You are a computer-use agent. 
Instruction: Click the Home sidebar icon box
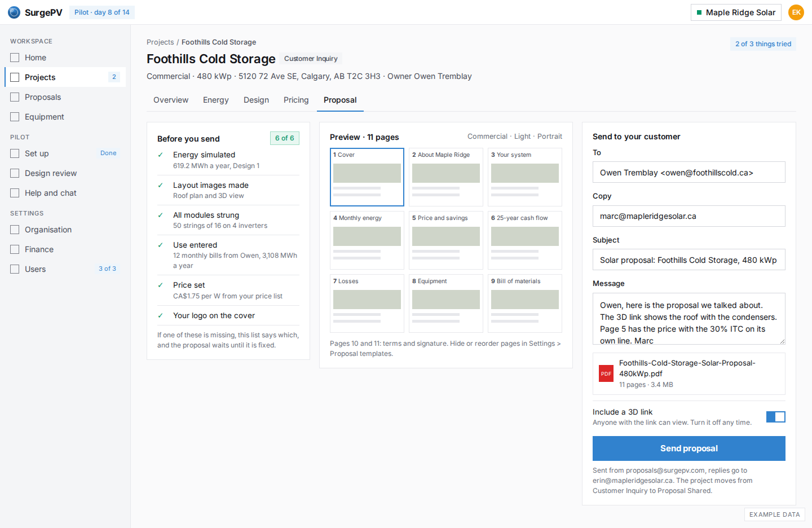point(15,58)
